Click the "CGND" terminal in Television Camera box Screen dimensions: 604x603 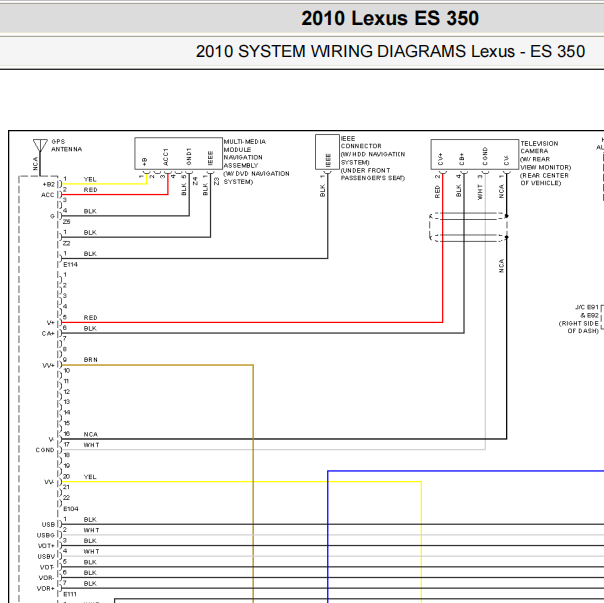point(485,156)
